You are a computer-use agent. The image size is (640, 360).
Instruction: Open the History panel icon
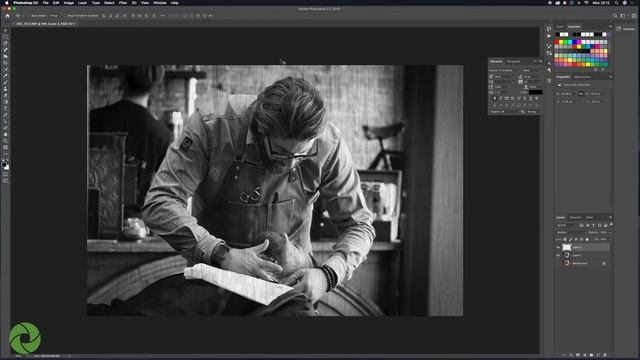(x=549, y=29)
